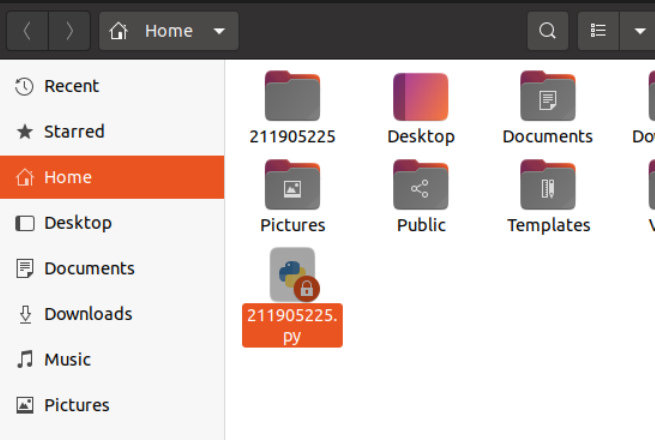Toggle the list view icon
The height and width of the screenshot is (440, 655).
point(599,31)
